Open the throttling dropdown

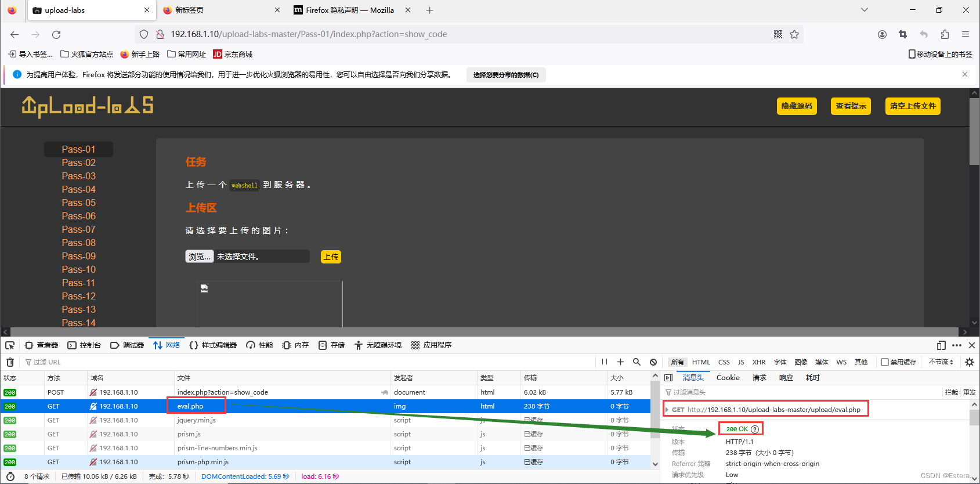[941, 362]
